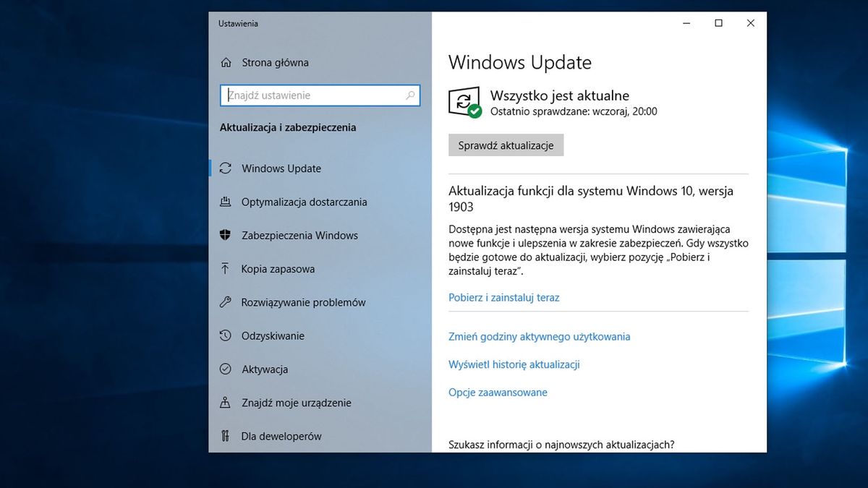Click the Aktualizacja funkcji dla systemu Windows 10 heading
This screenshot has height=488, width=868.
click(591, 199)
